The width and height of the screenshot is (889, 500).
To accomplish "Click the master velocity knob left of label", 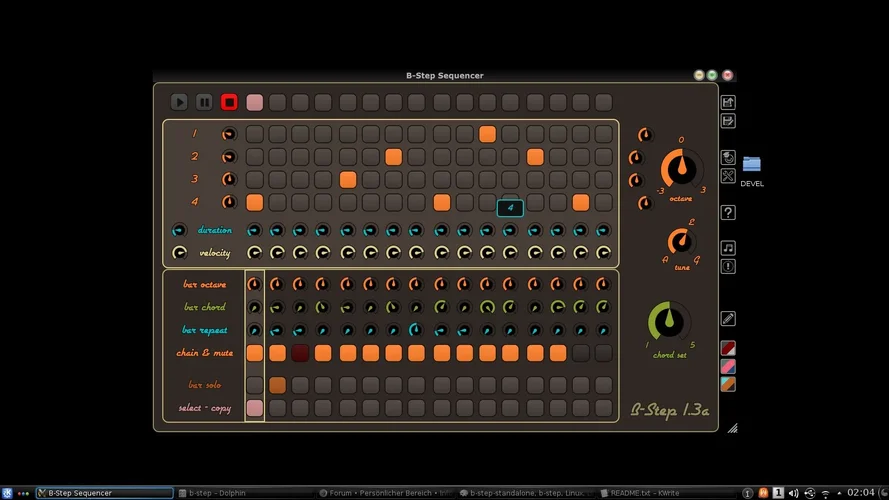I will [179, 253].
